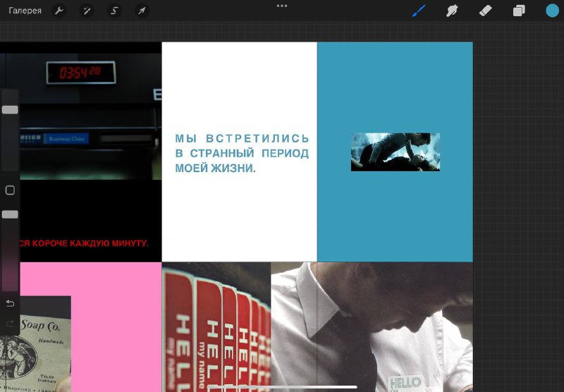Tap the iPad home indicator bar

click(x=283, y=387)
